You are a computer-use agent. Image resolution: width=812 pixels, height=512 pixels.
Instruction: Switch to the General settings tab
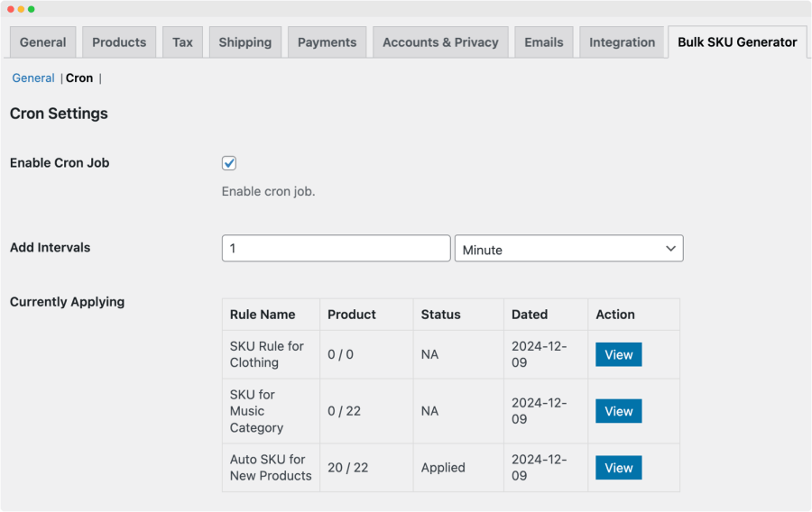pos(42,42)
